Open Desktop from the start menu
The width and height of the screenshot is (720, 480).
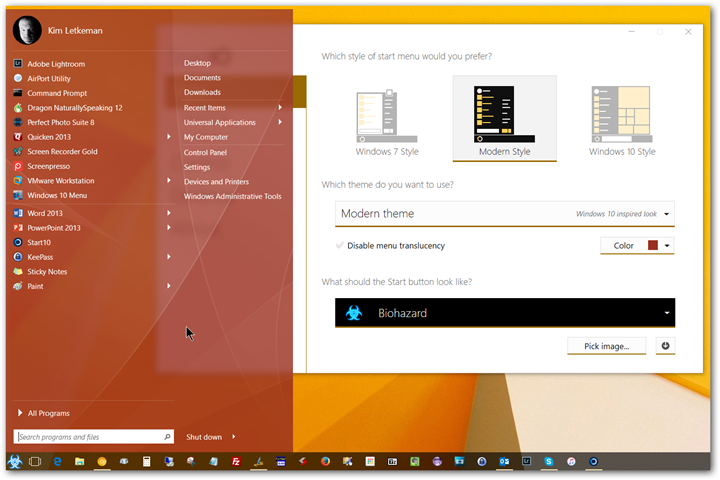pyautogui.click(x=197, y=63)
